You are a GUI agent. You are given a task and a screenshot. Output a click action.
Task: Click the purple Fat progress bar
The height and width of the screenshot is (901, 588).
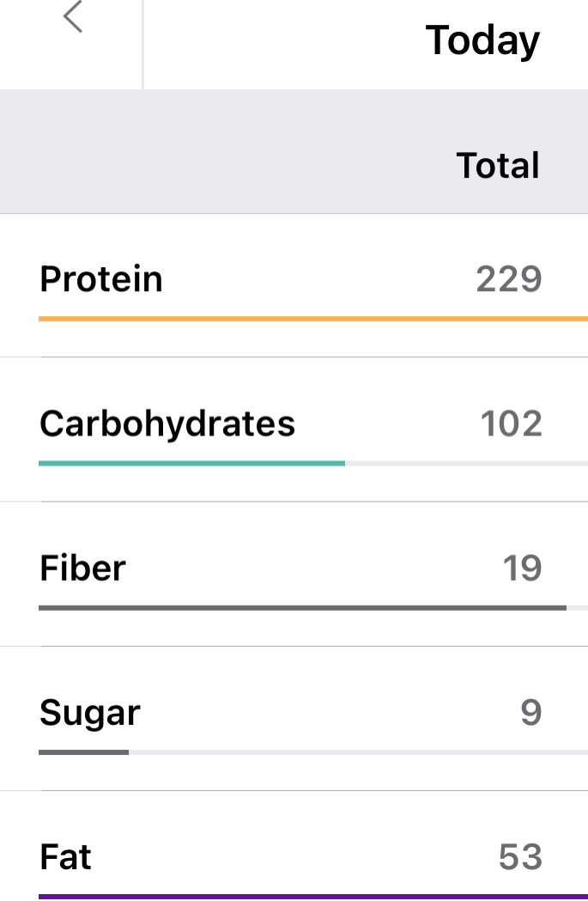(312, 897)
